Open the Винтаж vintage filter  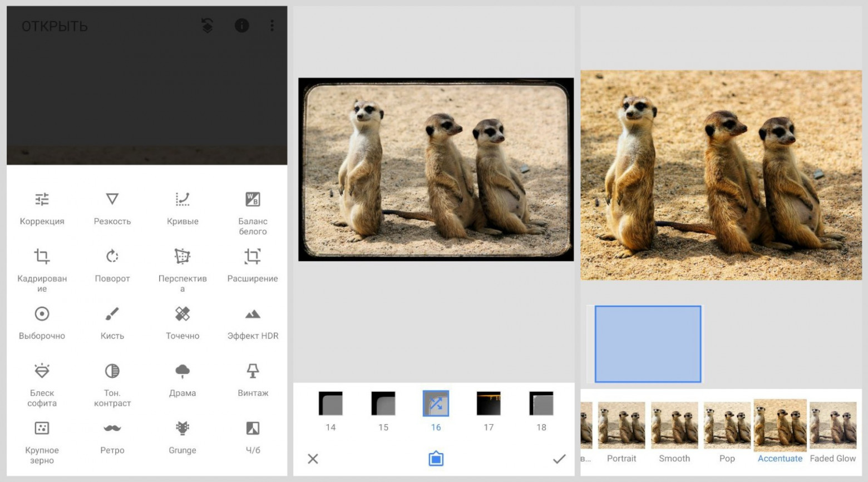(x=253, y=379)
